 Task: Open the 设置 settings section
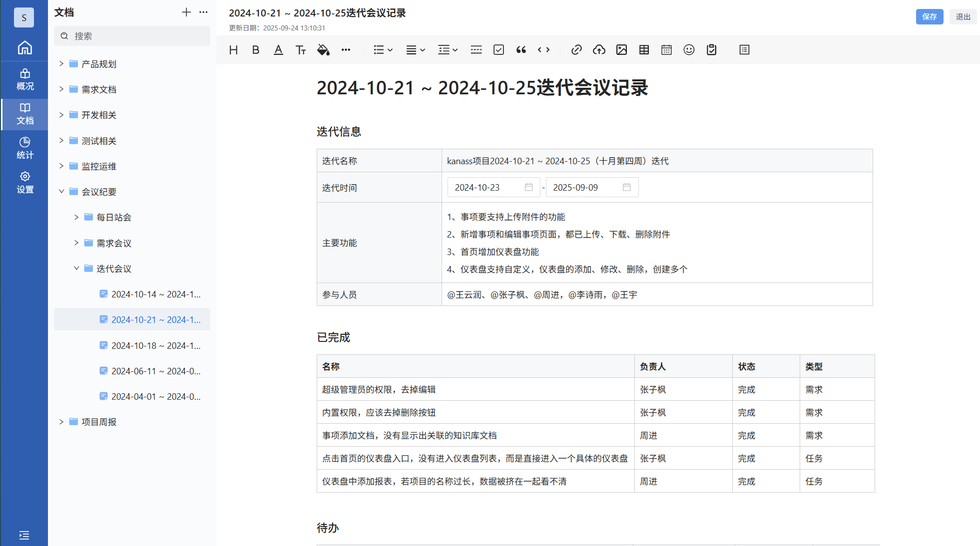[x=24, y=182]
